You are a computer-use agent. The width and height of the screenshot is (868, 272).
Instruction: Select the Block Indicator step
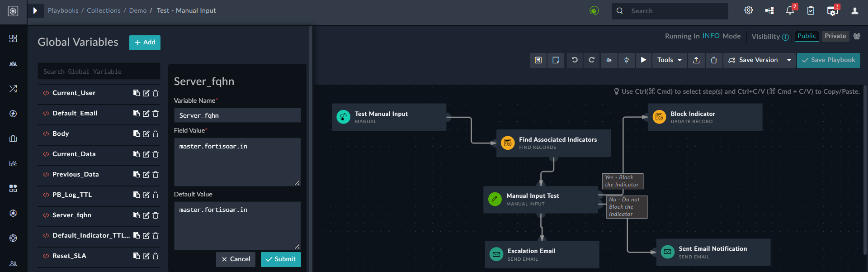(x=705, y=117)
